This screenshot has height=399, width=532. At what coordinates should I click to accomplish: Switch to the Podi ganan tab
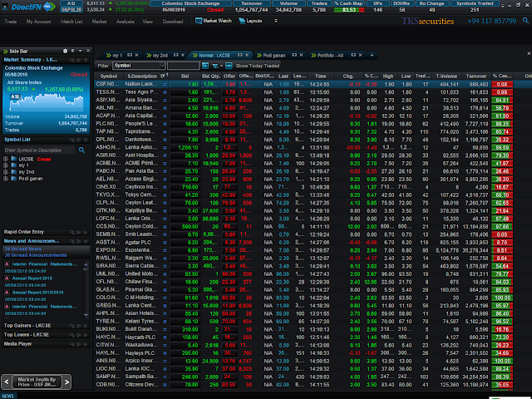tap(274, 56)
